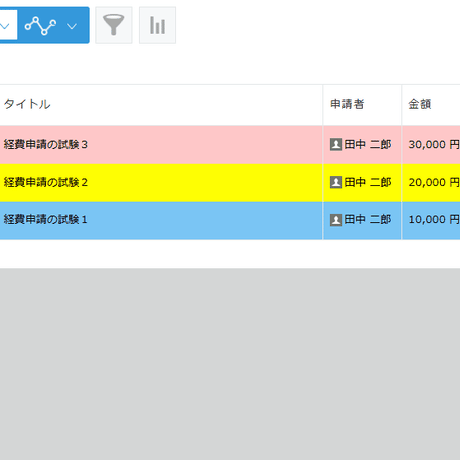Select the 30,000 円 amount cell

[x=431, y=145]
